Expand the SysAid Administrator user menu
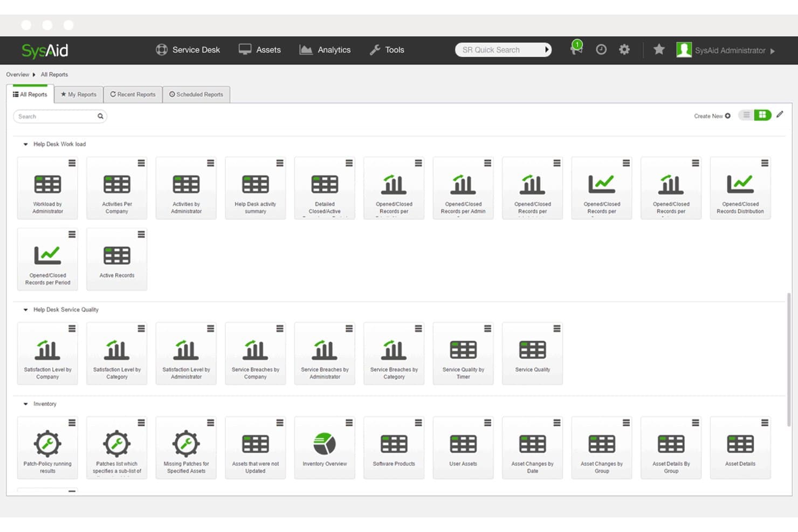 [726, 50]
